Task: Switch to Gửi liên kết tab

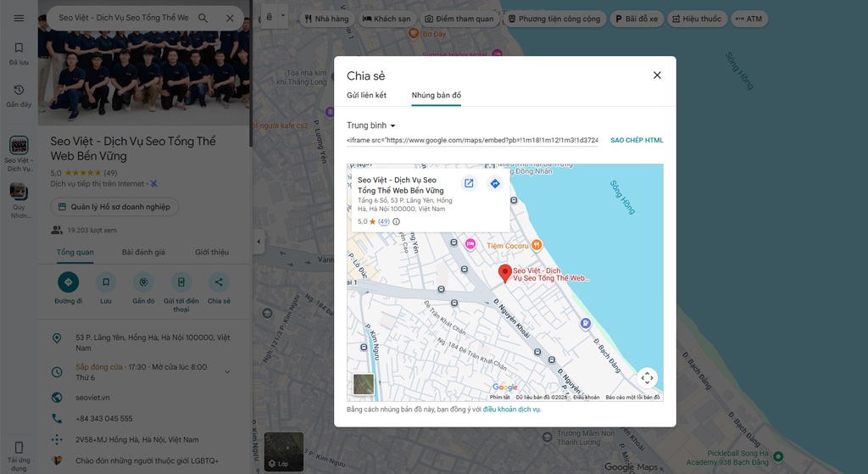Action: coord(366,95)
